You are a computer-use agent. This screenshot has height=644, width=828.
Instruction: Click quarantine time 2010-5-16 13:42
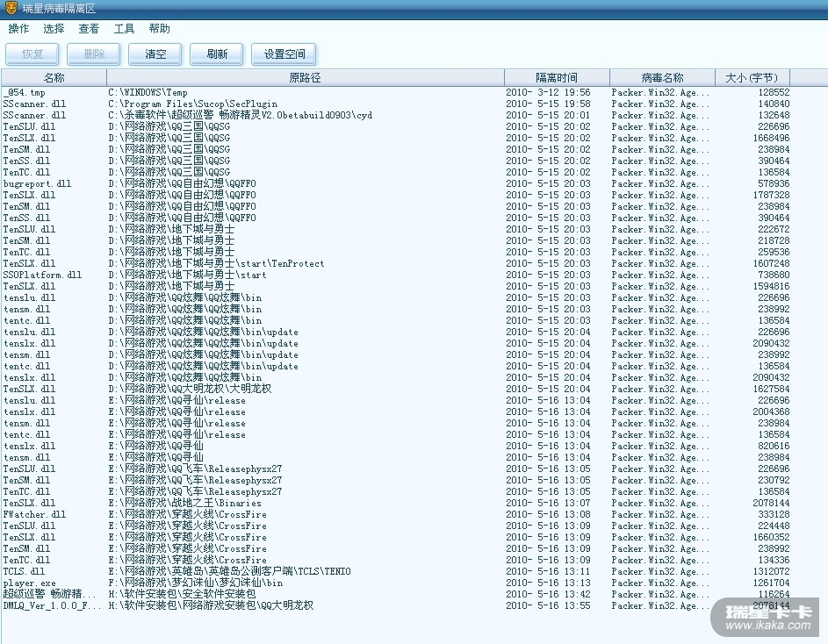548,594
